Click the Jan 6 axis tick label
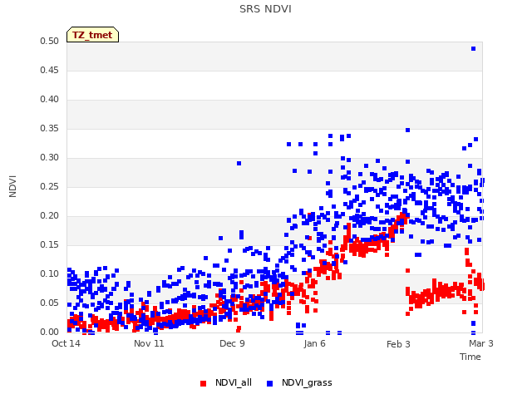The height and width of the screenshot is (399, 532). [314, 343]
